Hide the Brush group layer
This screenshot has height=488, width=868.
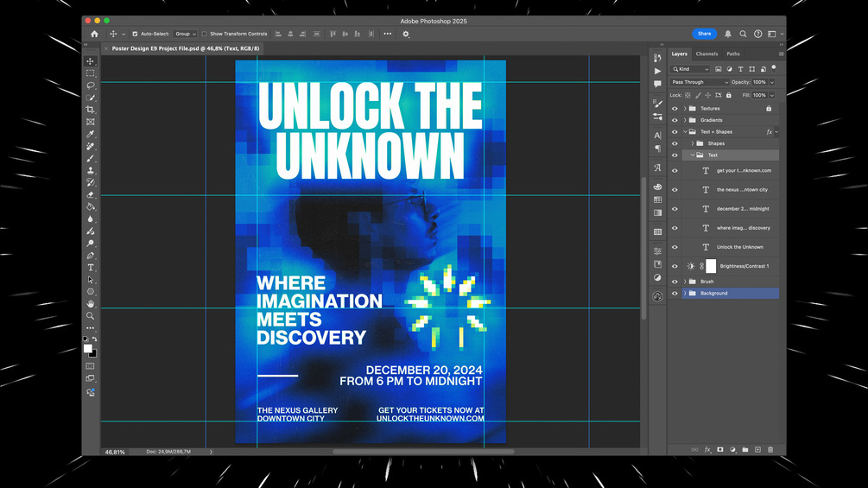tap(675, 282)
